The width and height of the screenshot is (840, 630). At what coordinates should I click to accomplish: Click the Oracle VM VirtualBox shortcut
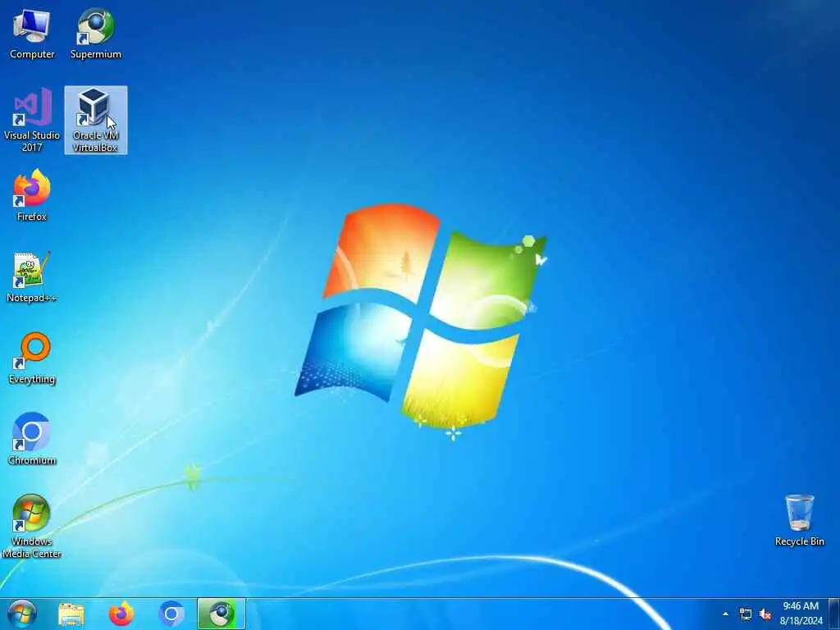[96, 120]
